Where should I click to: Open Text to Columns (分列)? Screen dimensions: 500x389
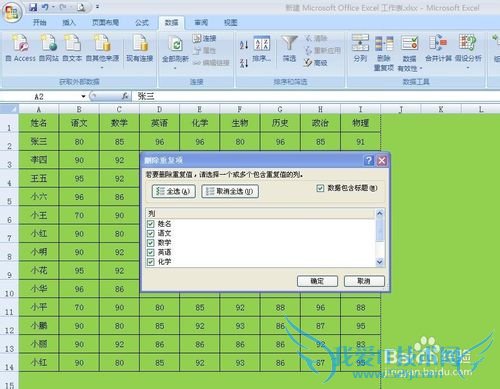click(x=360, y=49)
